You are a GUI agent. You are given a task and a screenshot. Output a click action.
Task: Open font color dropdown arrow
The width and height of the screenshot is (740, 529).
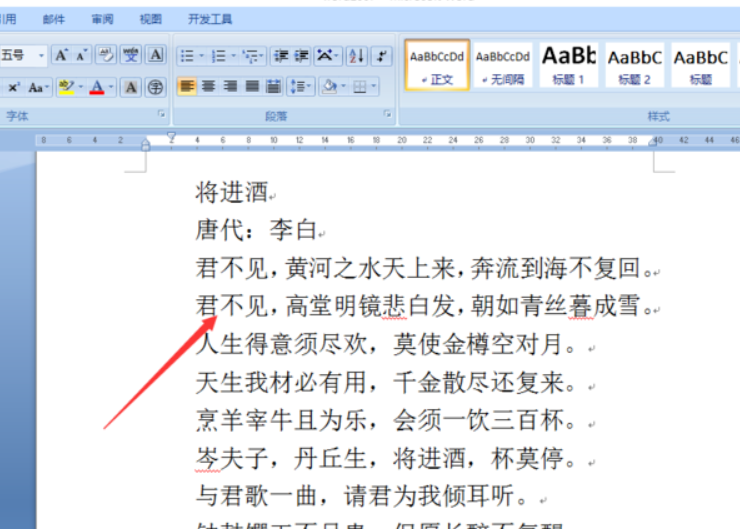(x=111, y=87)
